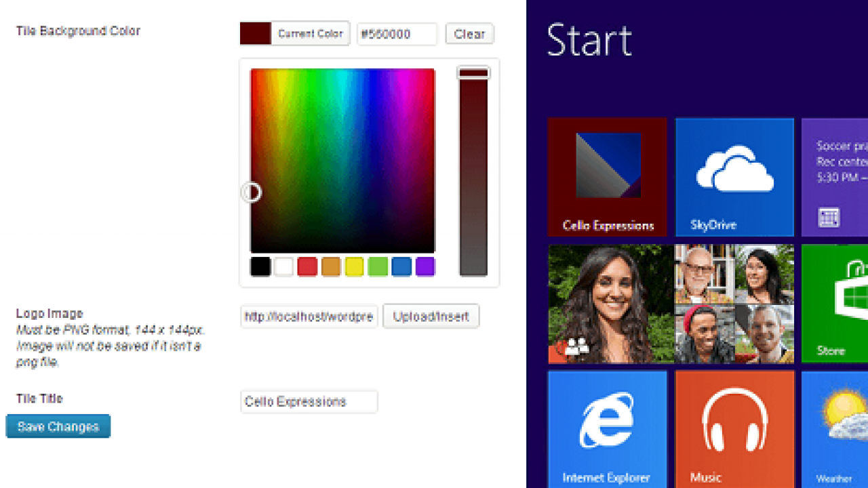Click the dark red current color preview
The width and height of the screenshot is (868, 488).
[x=256, y=33]
